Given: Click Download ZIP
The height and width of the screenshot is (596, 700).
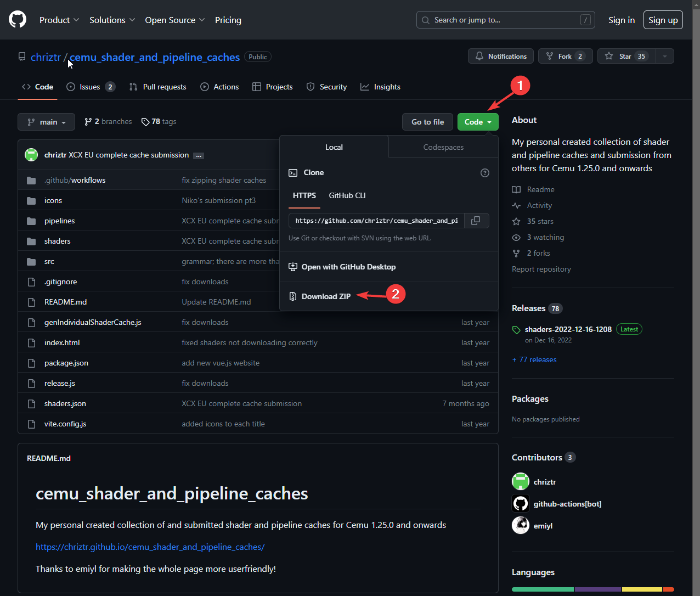Looking at the screenshot, I should (326, 296).
